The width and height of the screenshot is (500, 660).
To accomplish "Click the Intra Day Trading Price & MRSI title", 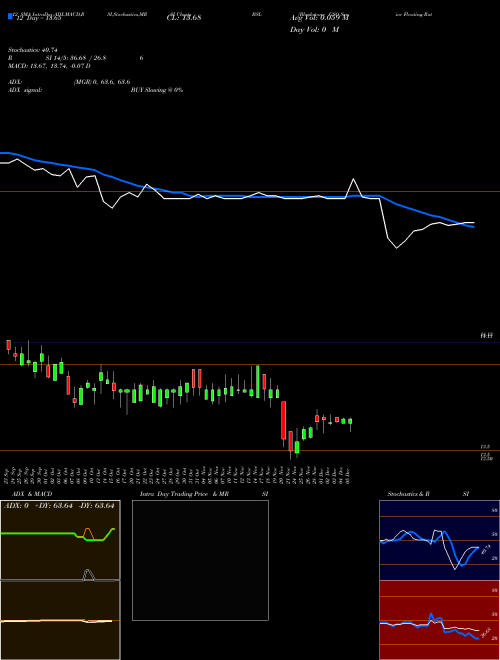I will coord(204,494).
